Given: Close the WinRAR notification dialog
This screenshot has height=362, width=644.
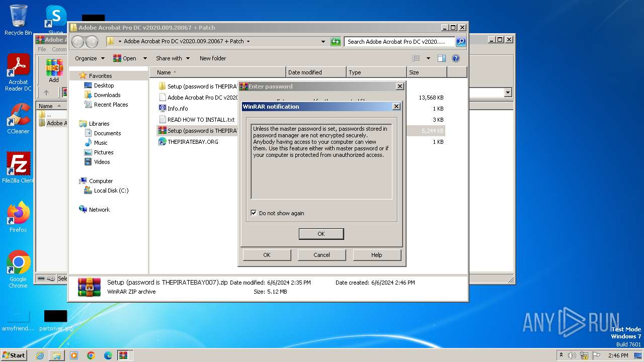Looking at the screenshot, I should point(396,107).
